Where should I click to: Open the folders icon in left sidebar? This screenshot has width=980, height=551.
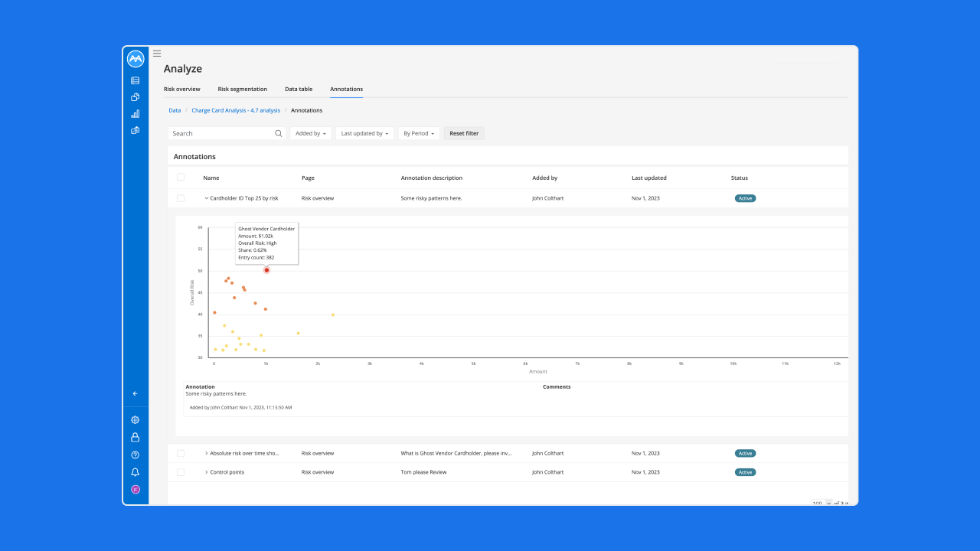tap(136, 97)
